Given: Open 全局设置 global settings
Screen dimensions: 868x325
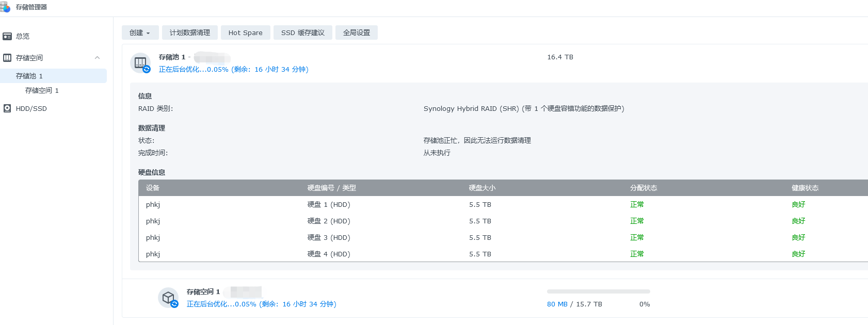Looking at the screenshot, I should [x=356, y=32].
